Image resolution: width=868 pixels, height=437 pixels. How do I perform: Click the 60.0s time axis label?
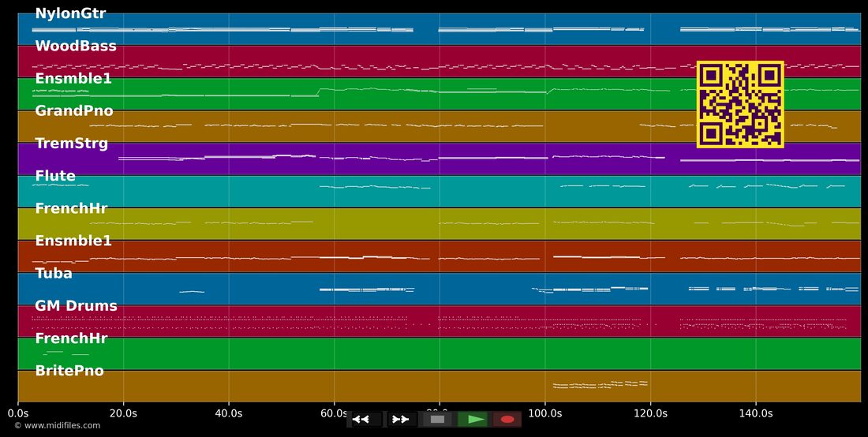(x=334, y=413)
